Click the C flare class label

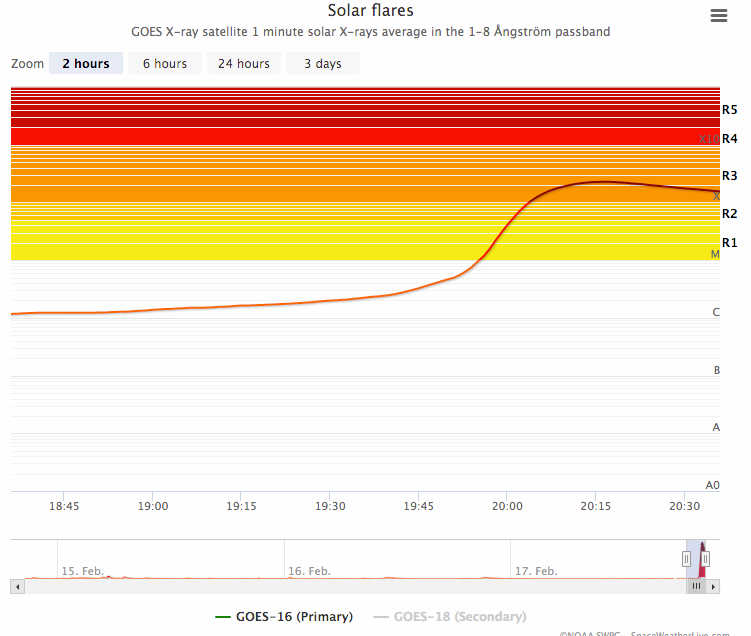point(716,312)
